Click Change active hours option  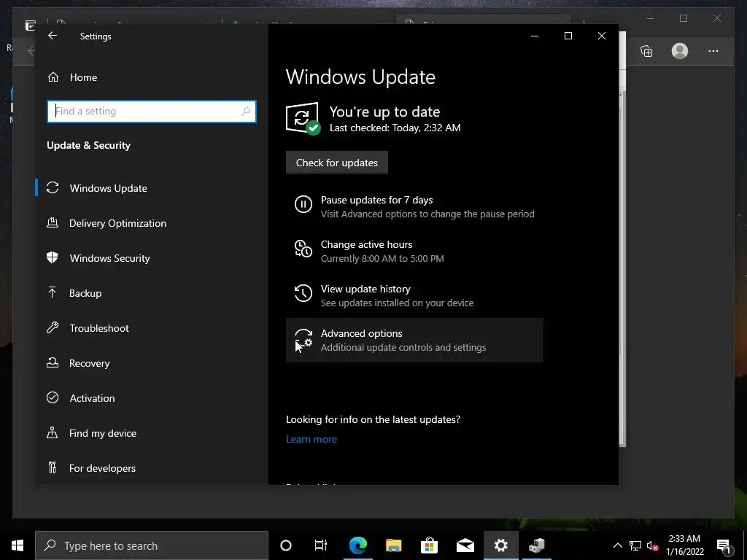coord(414,251)
